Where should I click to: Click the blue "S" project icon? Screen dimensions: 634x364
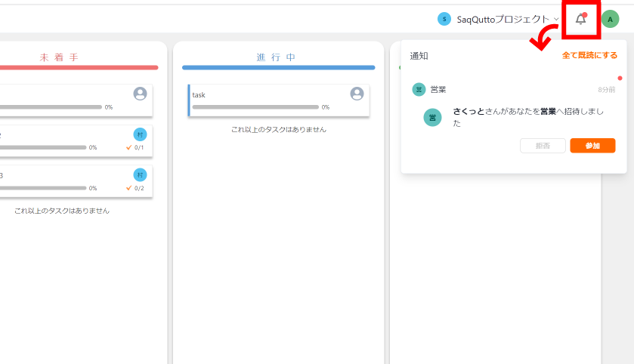[444, 19]
